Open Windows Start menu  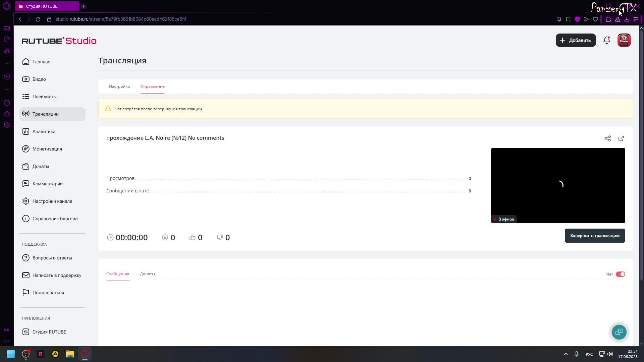pyautogui.click(x=11, y=354)
